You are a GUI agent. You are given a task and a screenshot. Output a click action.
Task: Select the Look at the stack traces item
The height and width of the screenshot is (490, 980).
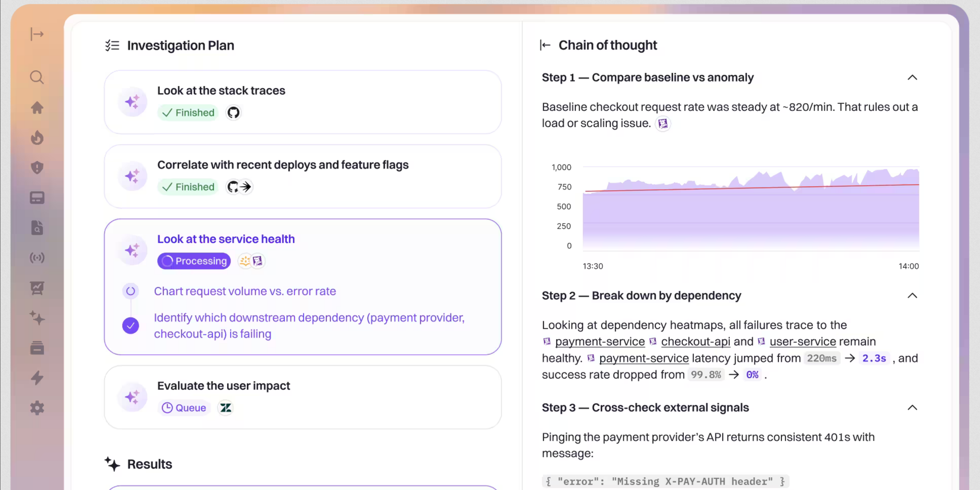click(221, 90)
